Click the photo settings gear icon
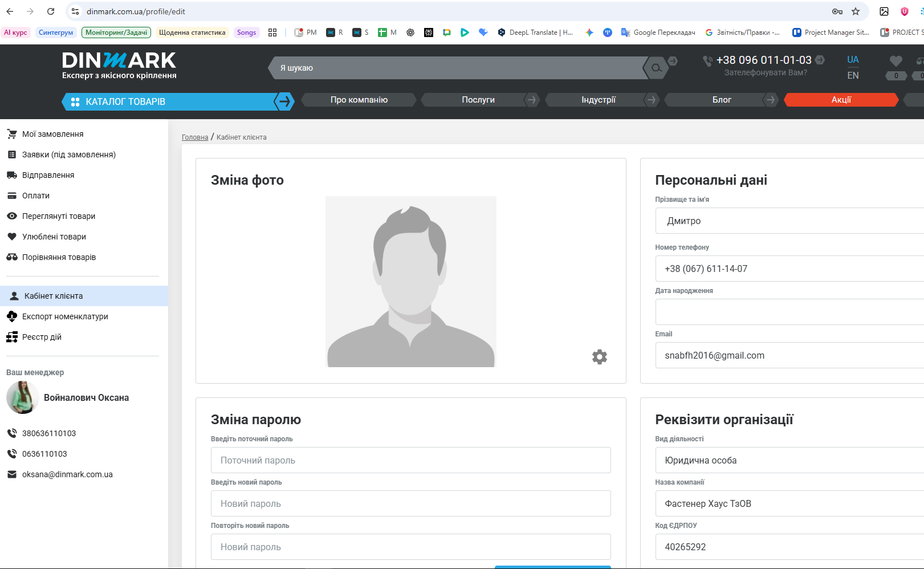This screenshot has width=924, height=569. pyautogui.click(x=599, y=357)
